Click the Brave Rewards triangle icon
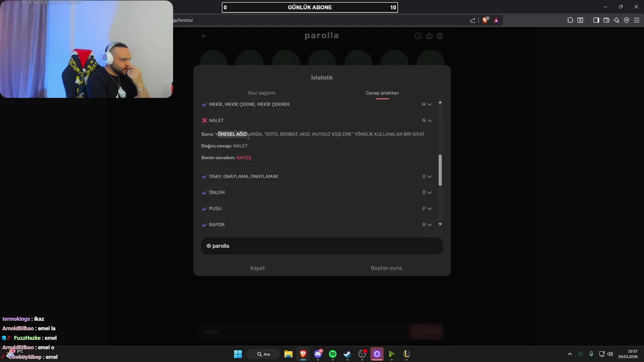The width and height of the screenshot is (644, 362). click(x=496, y=20)
